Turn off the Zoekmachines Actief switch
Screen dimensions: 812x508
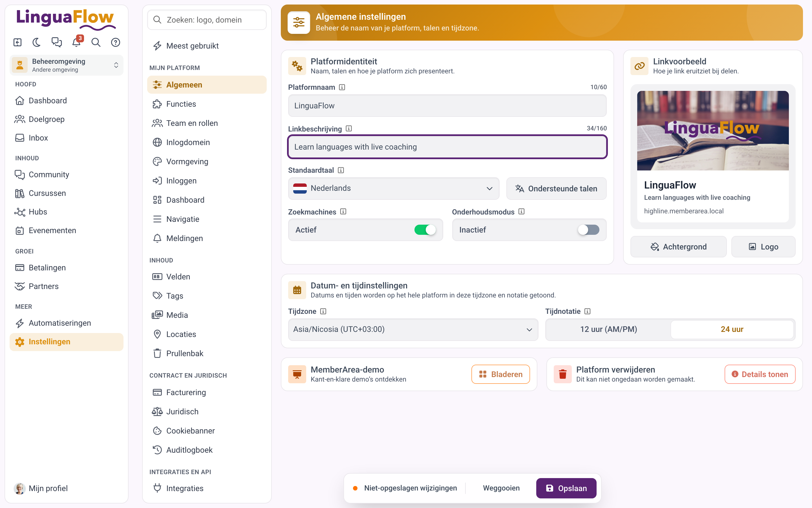pyautogui.click(x=425, y=230)
